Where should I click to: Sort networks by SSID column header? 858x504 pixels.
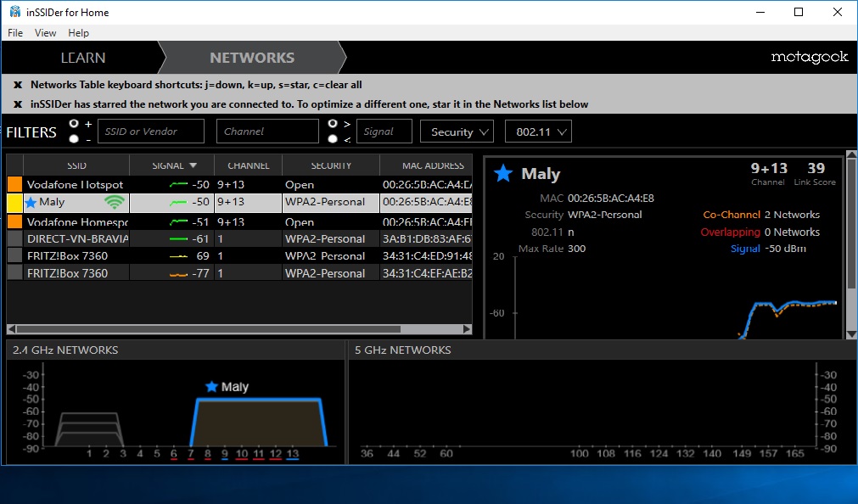tap(76, 165)
